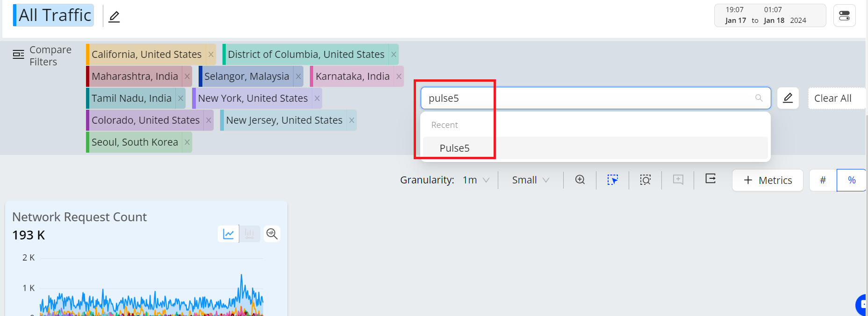Switch chart to line graph view
The width and height of the screenshot is (868, 316).
(x=229, y=233)
